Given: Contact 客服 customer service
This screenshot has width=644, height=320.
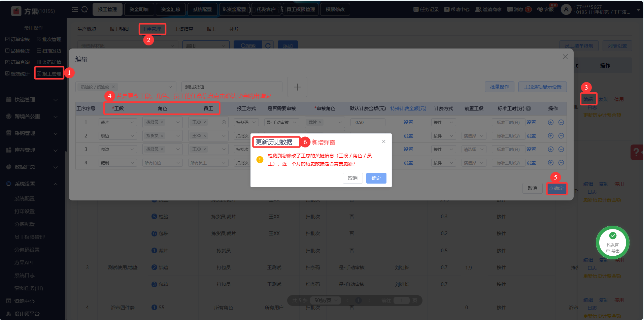Looking at the screenshot, I should pyautogui.click(x=546, y=9).
